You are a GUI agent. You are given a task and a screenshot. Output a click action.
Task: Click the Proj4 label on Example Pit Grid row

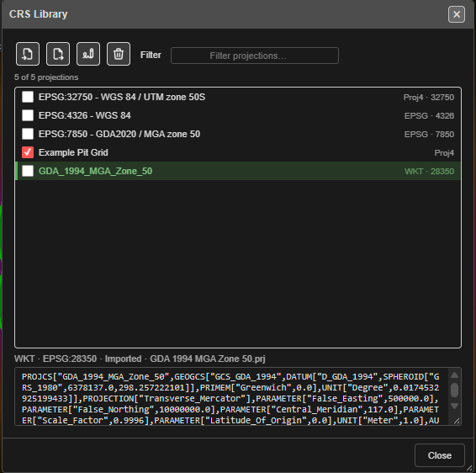click(444, 153)
